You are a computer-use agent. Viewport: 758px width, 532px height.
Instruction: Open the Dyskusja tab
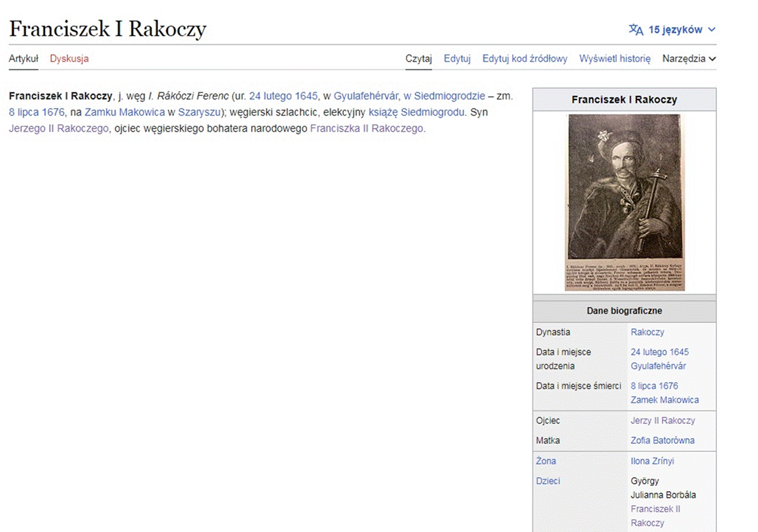(69, 58)
